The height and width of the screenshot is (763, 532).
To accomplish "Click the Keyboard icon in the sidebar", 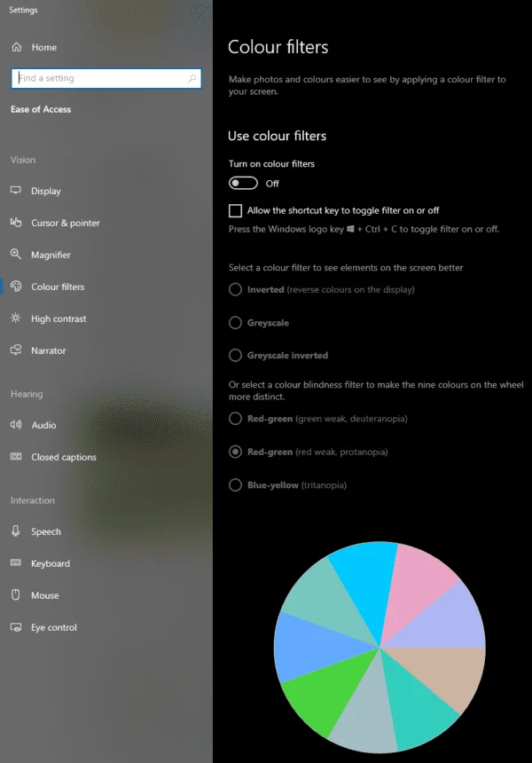I will pyautogui.click(x=16, y=563).
